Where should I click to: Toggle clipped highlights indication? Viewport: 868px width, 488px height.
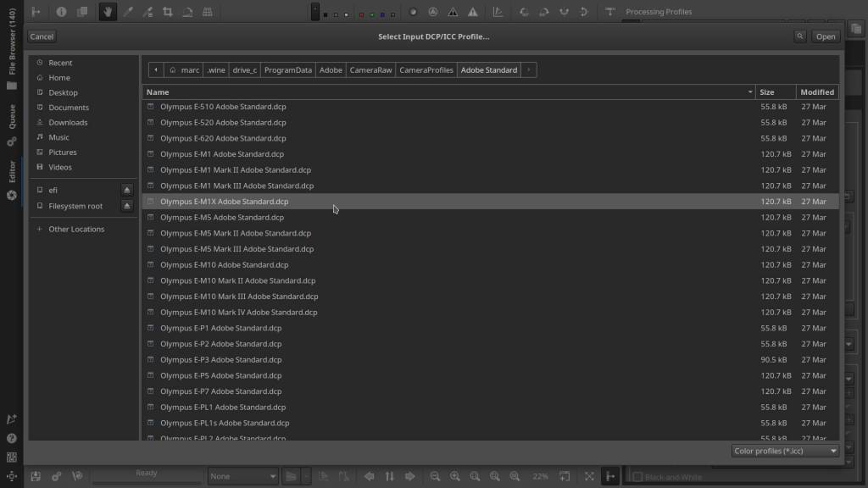tap(473, 12)
